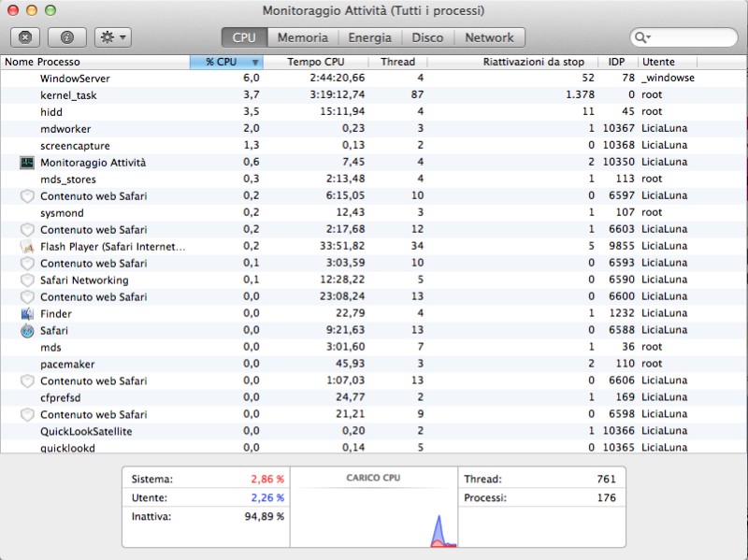Screen dimensions: 748x560
Task: Select the QuickLookSatellite process
Action: pos(373,431)
